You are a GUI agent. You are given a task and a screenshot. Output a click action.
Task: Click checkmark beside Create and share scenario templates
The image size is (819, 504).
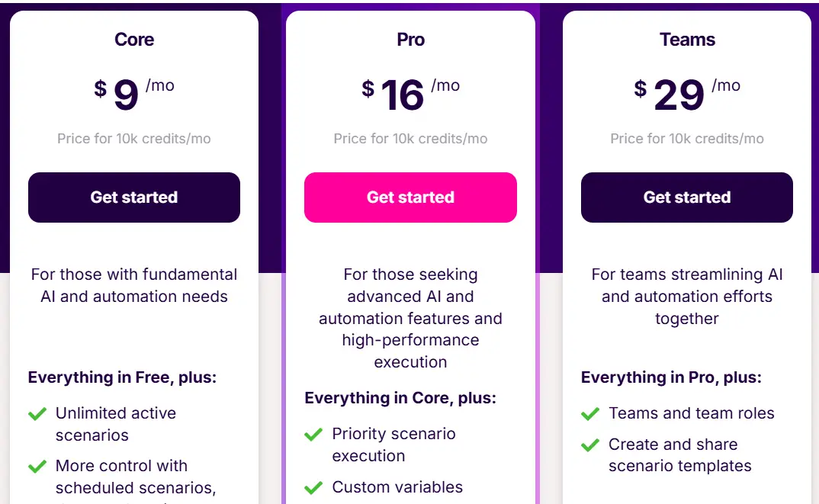point(590,445)
